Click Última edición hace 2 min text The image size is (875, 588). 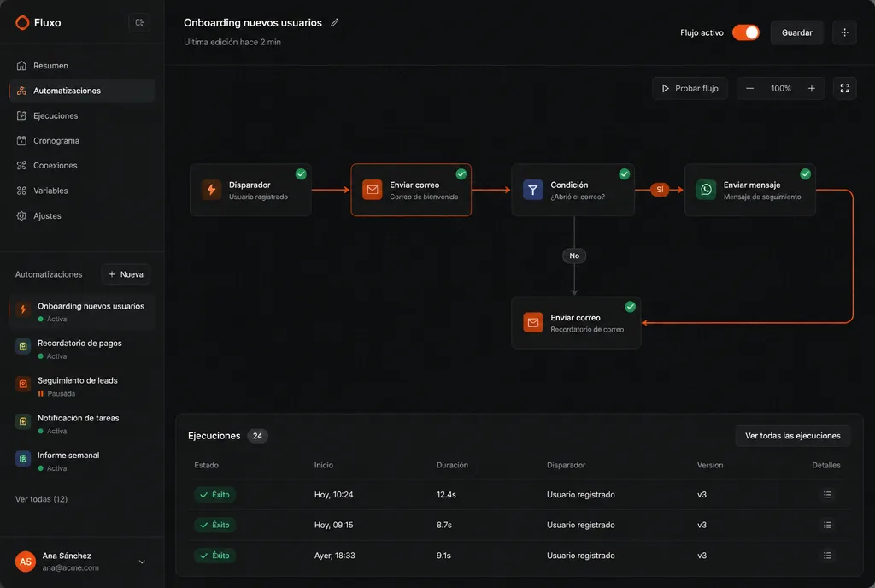232,42
